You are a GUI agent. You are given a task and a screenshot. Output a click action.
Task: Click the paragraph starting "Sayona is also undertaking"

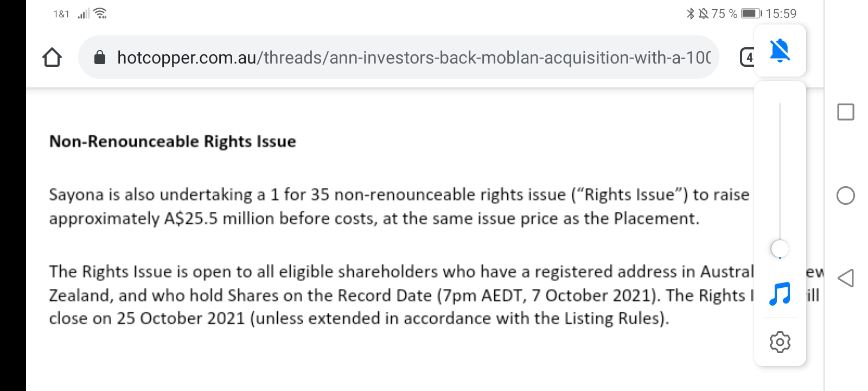[x=399, y=206]
